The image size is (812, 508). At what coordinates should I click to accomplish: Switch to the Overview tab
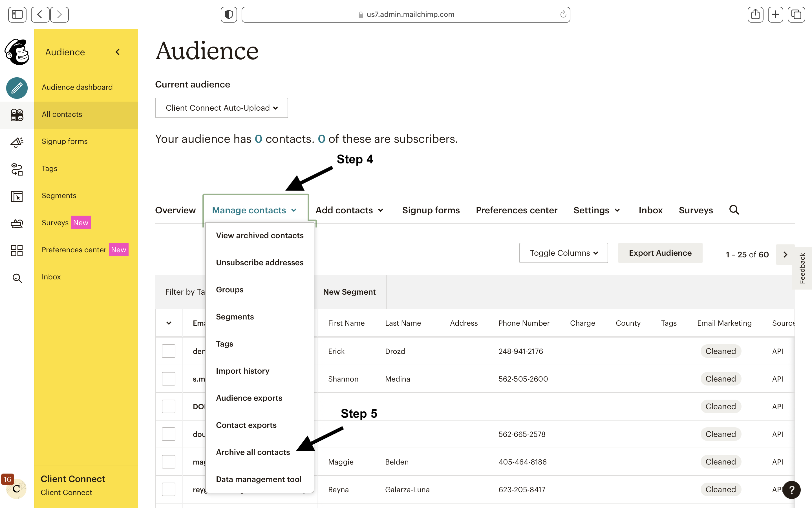point(175,210)
